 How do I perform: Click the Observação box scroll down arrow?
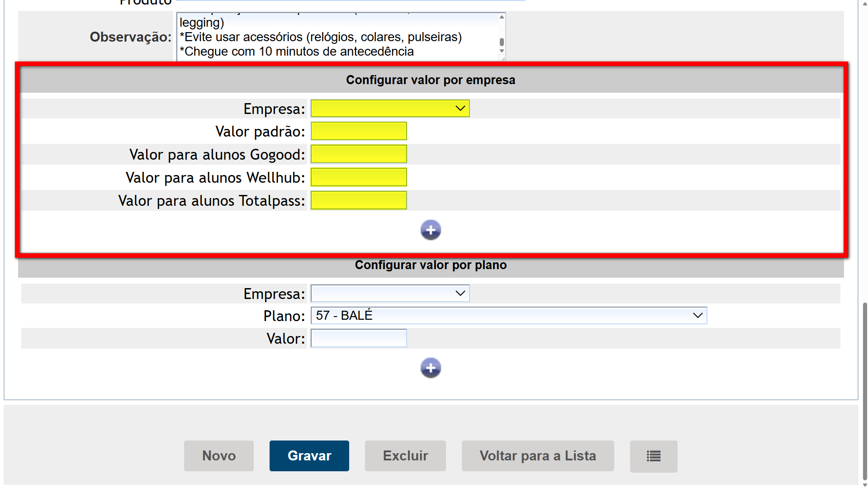point(502,51)
